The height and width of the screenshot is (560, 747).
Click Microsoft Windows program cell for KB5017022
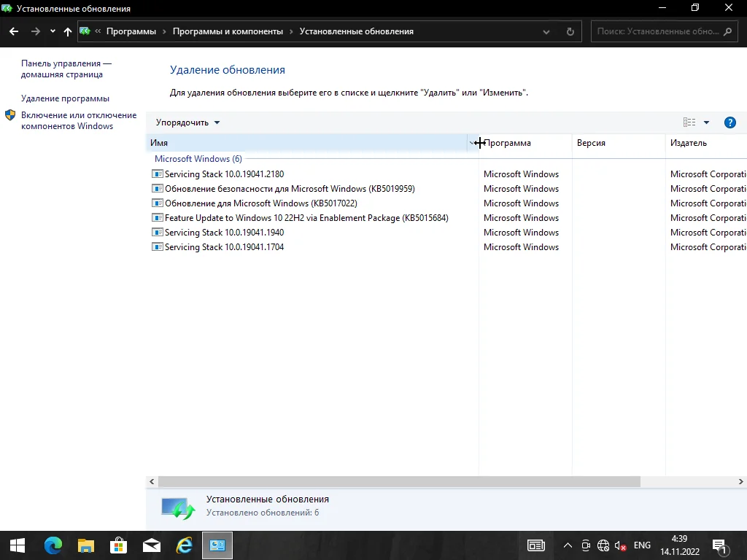[521, 203]
